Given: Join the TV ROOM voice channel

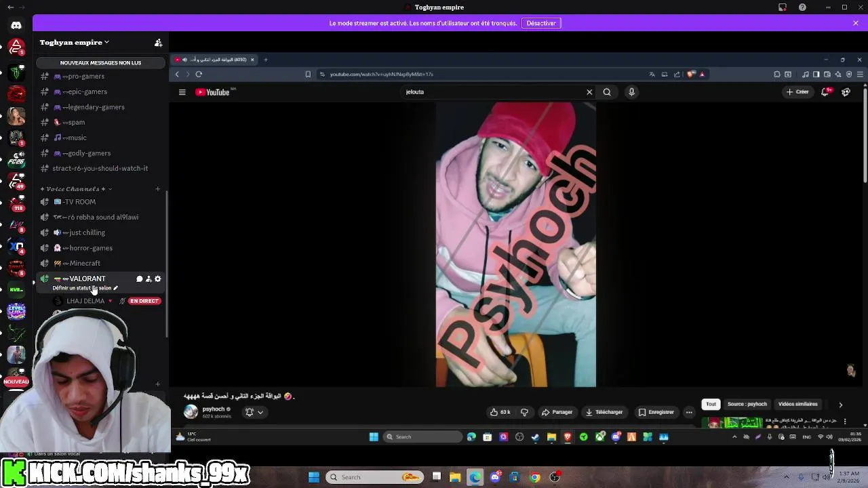Looking at the screenshot, I should 102,202.
